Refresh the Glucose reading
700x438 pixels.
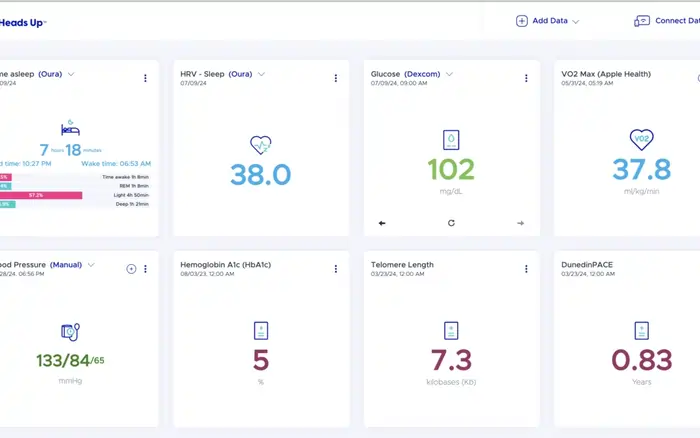pos(451,223)
